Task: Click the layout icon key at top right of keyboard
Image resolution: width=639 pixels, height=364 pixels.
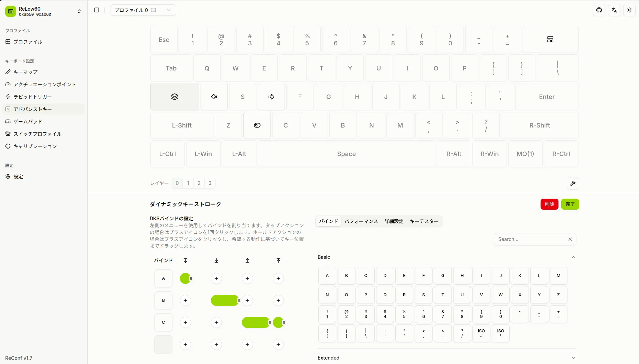Action: tap(550, 40)
